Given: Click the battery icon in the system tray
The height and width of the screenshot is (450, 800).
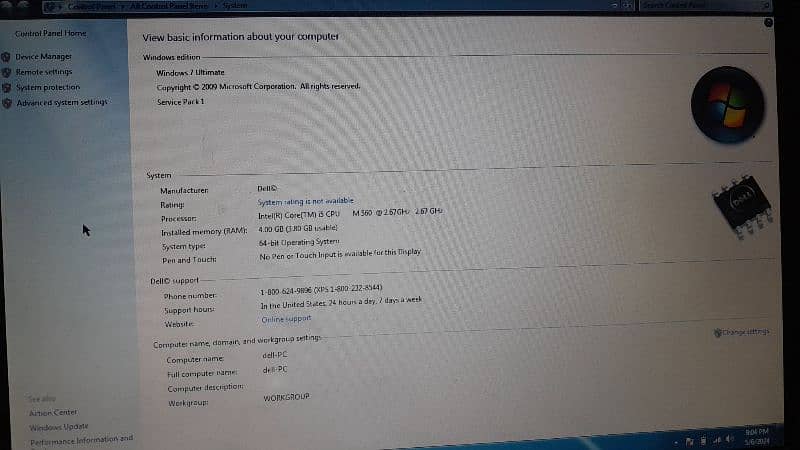Looking at the screenshot, I should point(703,440).
